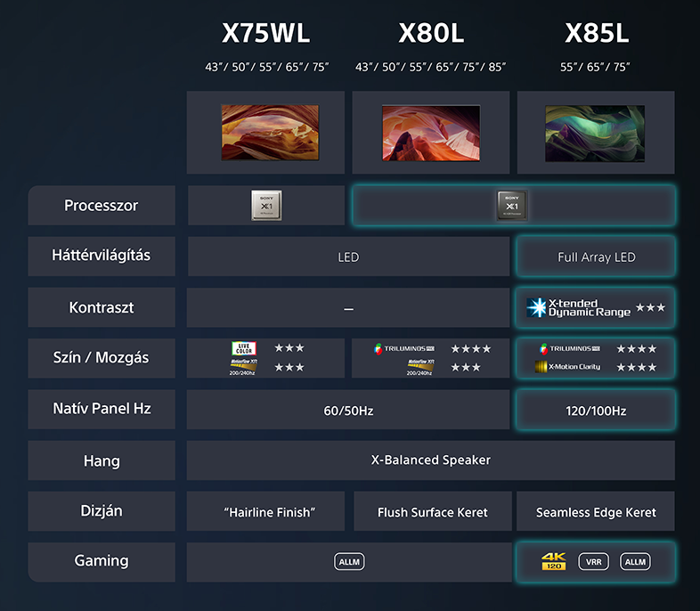
Task: Click the "Hairline Finish" design cell
Action: click(265, 511)
